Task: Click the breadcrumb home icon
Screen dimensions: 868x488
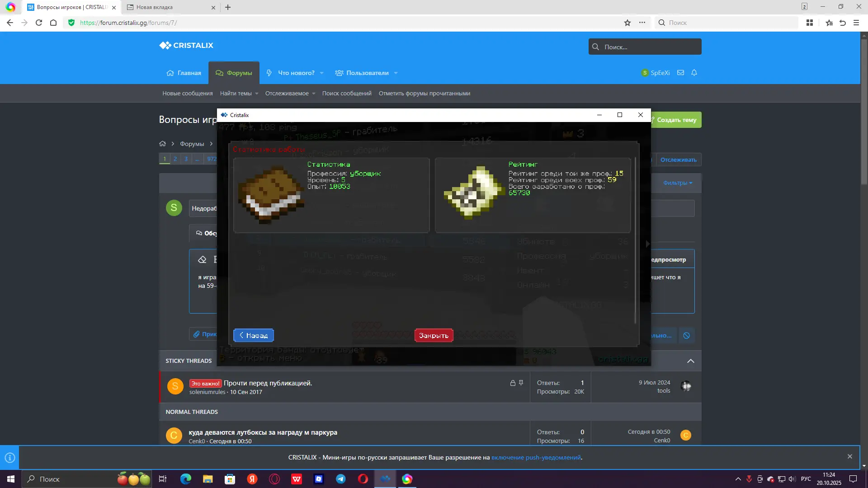Action: pyautogui.click(x=162, y=144)
